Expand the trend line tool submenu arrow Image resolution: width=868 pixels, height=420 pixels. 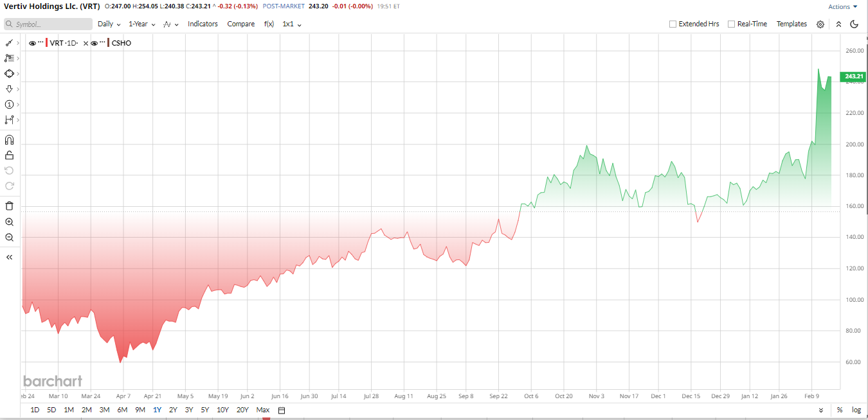(x=18, y=43)
